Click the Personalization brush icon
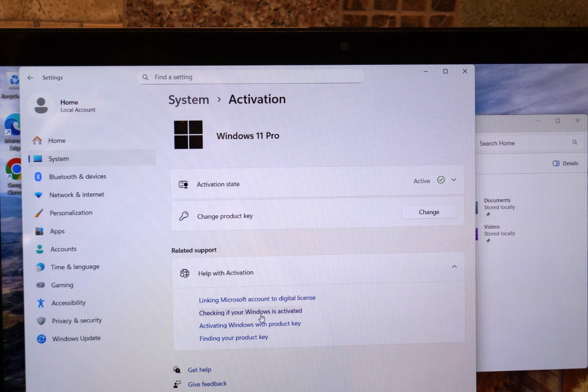588x392 pixels. [39, 213]
